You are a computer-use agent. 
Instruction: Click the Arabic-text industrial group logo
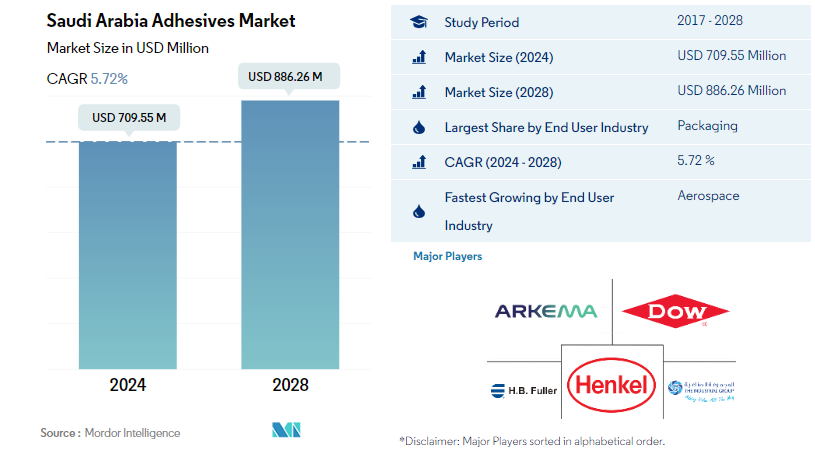click(701, 389)
